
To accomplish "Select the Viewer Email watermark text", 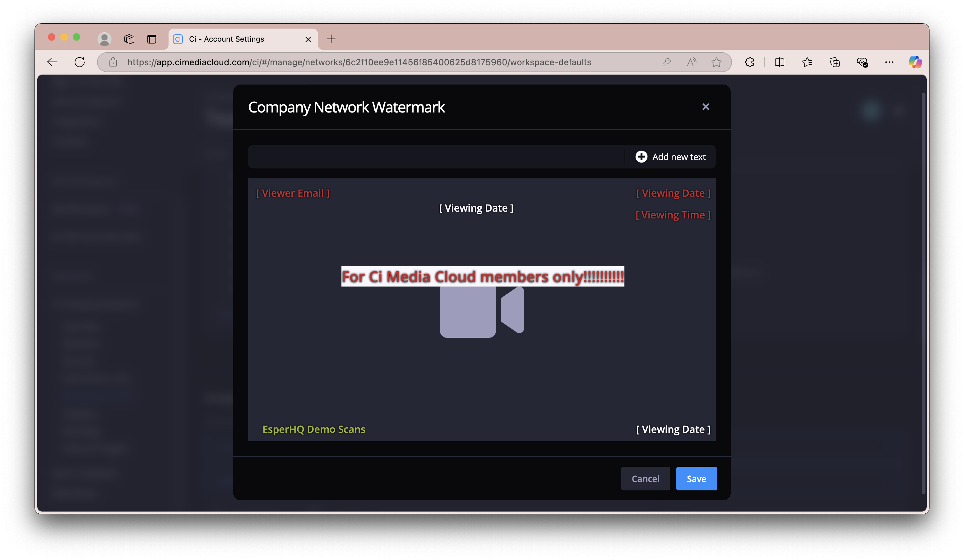I will (x=293, y=193).
